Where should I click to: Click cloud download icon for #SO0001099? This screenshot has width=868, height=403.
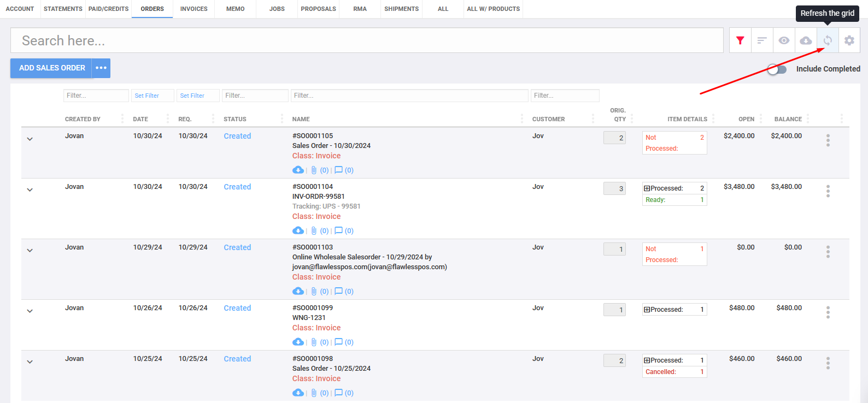[x=298, y=342]
